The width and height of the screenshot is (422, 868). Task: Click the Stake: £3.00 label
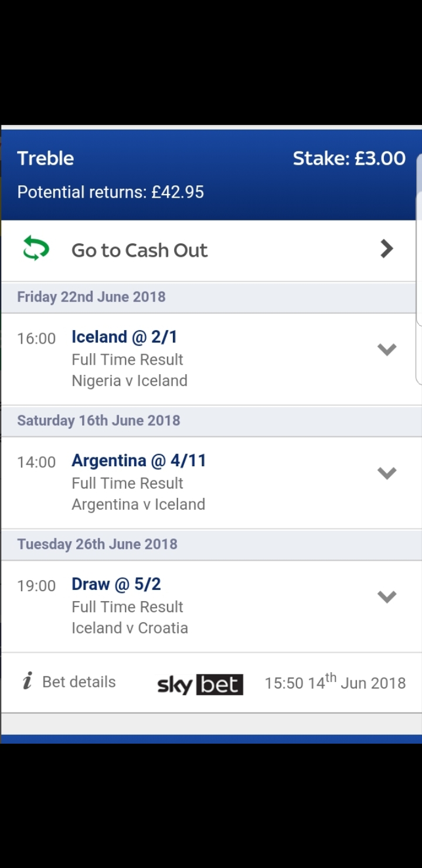click(349, 158)
